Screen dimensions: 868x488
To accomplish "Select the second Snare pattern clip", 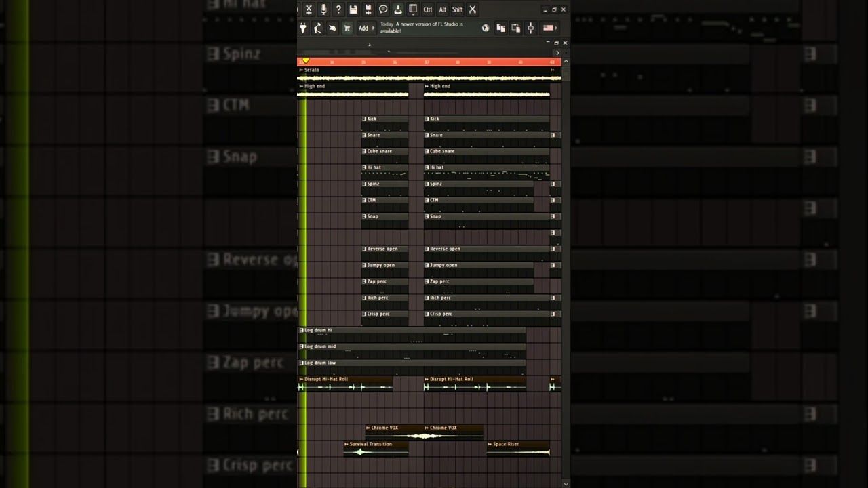I will click(x=486, y=140).
